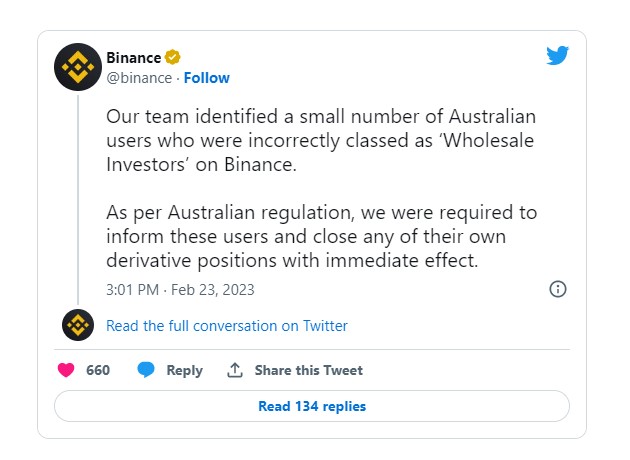Click the Australian regulation tweet paragraph
The image size is (630, 460).
[320, 236]
